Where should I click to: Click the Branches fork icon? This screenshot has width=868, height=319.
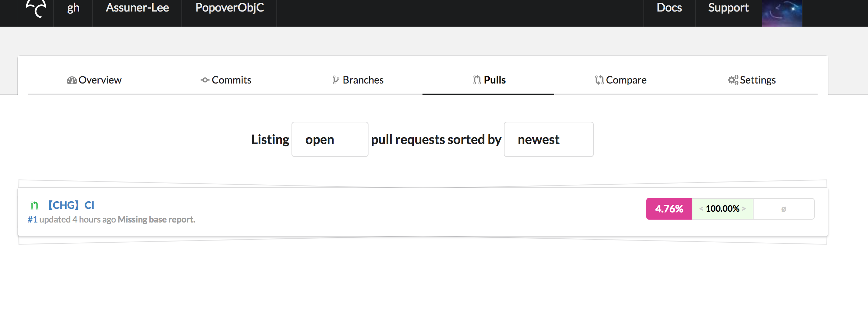click(x=336, y=80)
